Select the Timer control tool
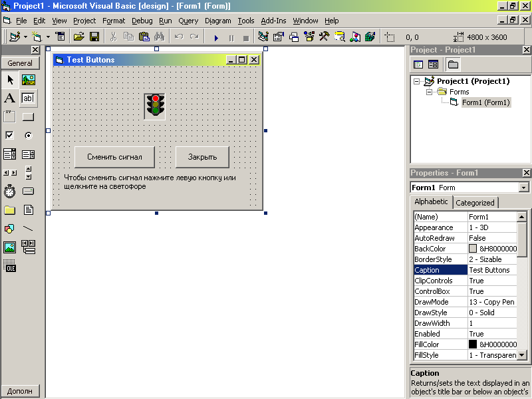Screen dimensions: 532x399 coord(10,192)
